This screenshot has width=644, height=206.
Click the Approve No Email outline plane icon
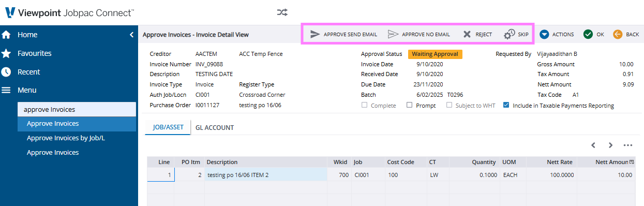click(393, 34)
